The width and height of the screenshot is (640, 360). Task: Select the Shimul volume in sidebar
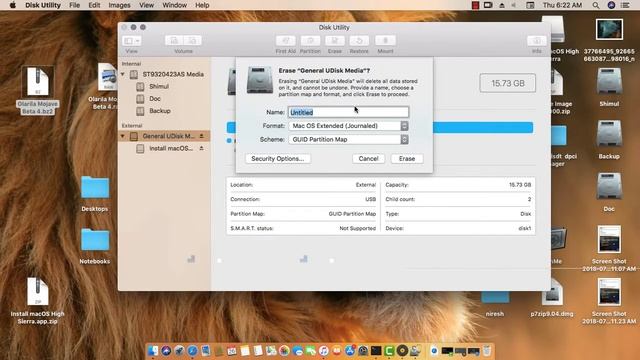(x=159, y=87)
